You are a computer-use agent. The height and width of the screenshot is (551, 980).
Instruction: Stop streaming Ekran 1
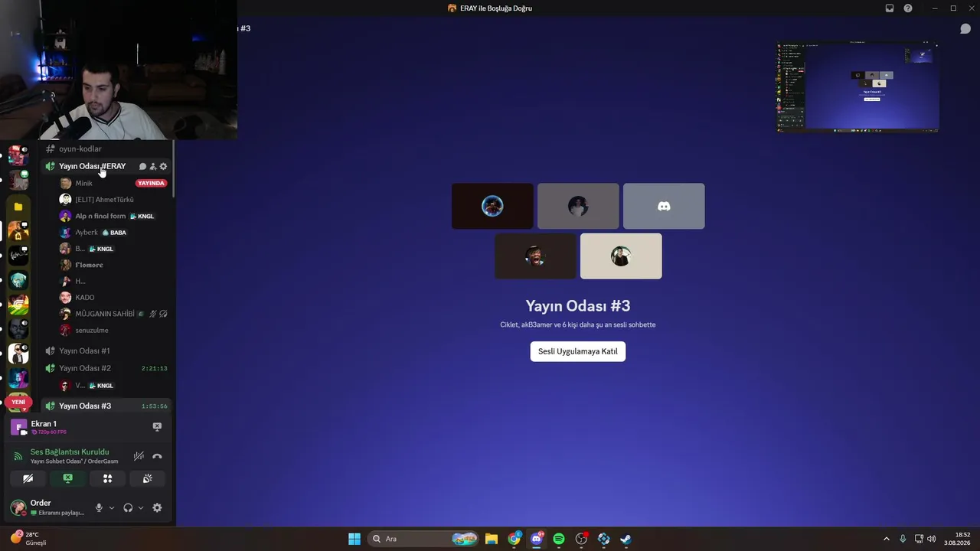pyautogui.click(x=157, y=426)
